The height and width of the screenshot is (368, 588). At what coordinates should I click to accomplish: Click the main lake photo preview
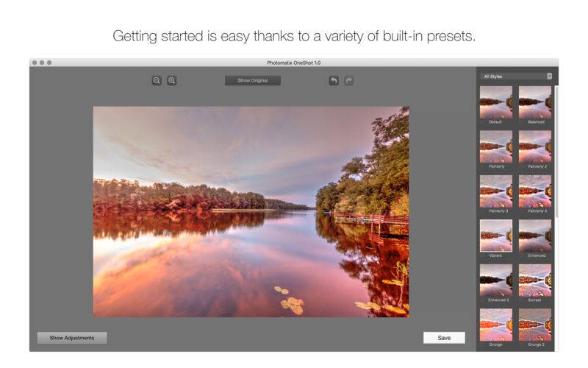tap(251, 212)
